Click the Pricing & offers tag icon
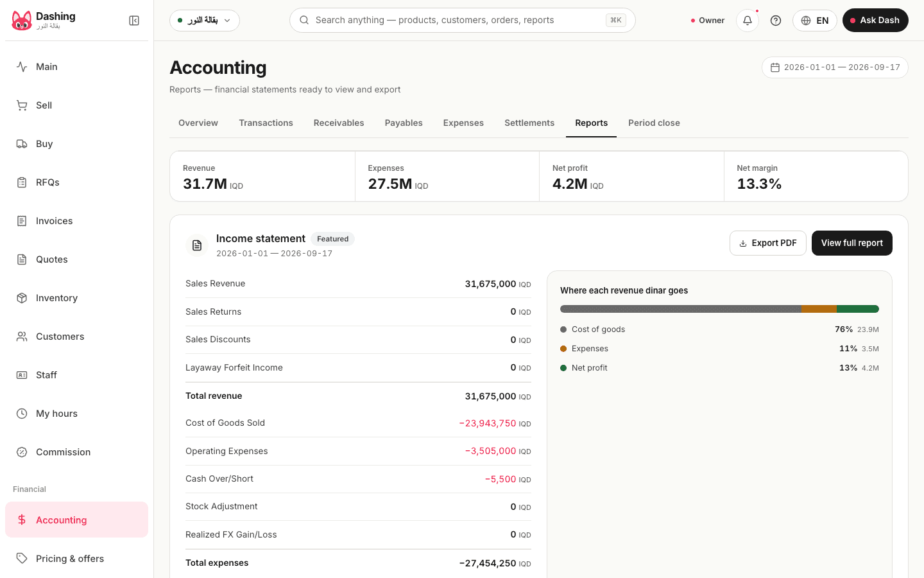The width and height of the screenshot is (924, 578). (x=22, y=559)
